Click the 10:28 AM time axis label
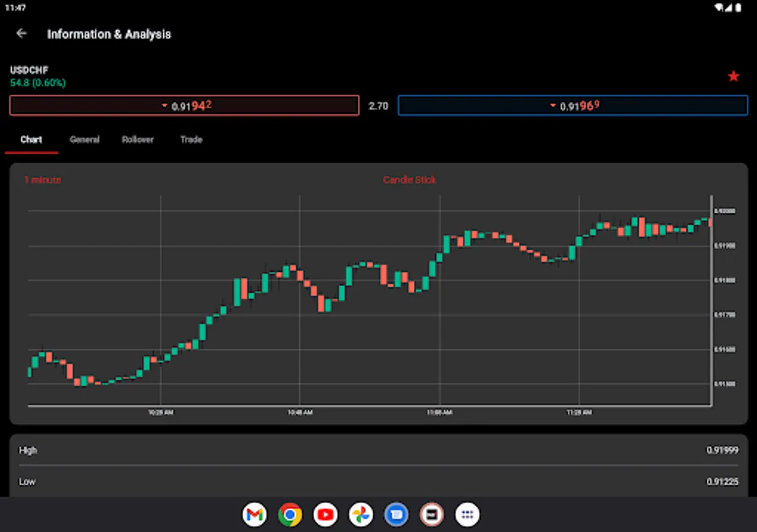The height and width of the screenshot is (532, 757). coord(161,413)
